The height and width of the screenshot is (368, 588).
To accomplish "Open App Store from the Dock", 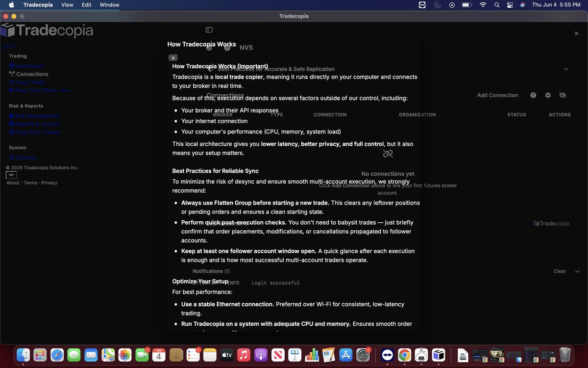I will (346, 355).
